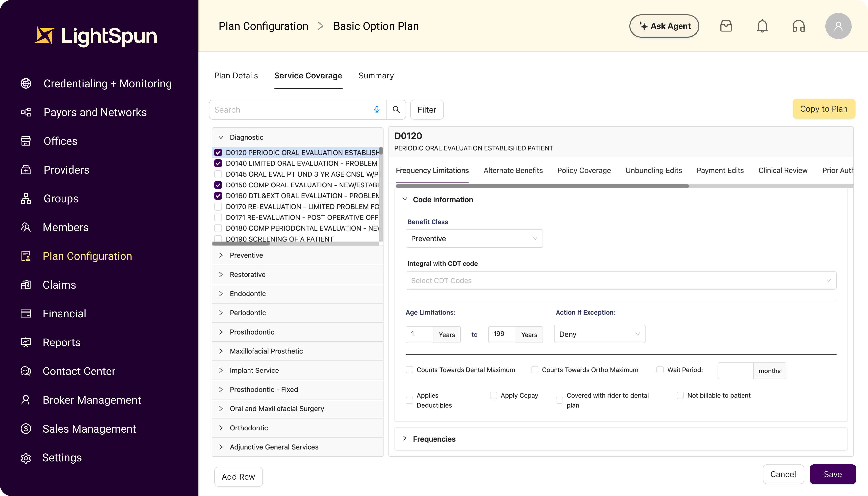Tick the Wait Period checkbox
Screen dimensions: 868x496
pos(660,370)
